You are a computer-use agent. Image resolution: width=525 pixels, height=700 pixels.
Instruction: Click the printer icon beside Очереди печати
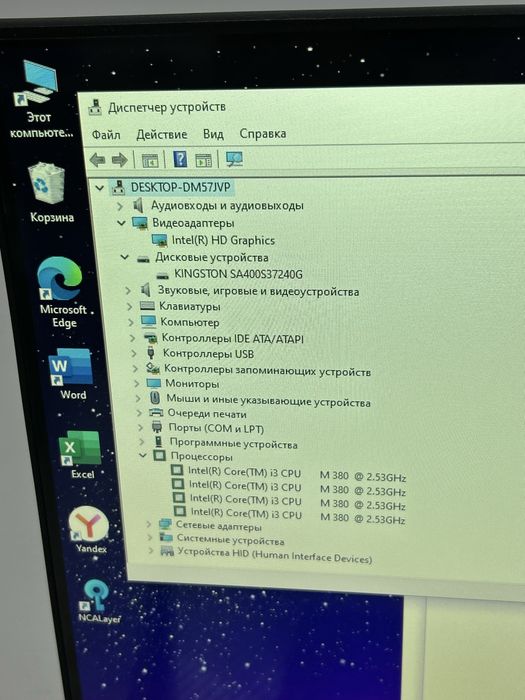pyautogui.click(x=156, y=412)
